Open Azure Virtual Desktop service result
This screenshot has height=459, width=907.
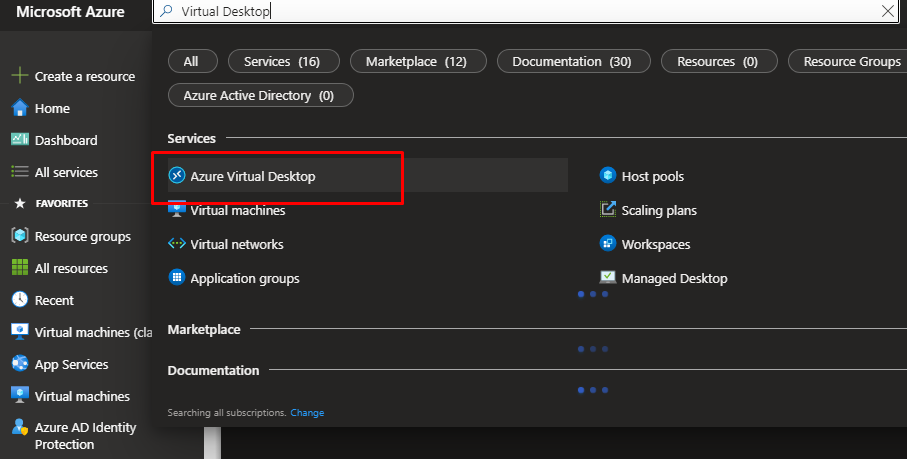coord(252,177)
